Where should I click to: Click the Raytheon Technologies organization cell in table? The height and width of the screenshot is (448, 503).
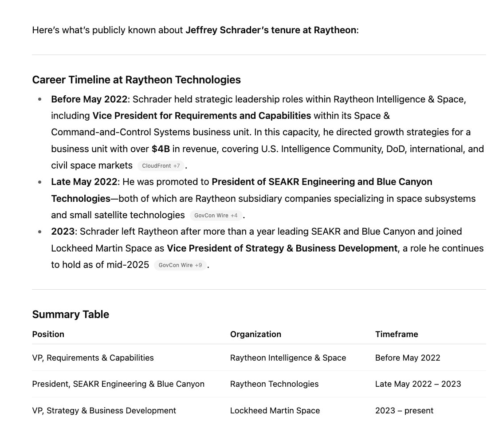pyautogui.click(x=274, y=384)
